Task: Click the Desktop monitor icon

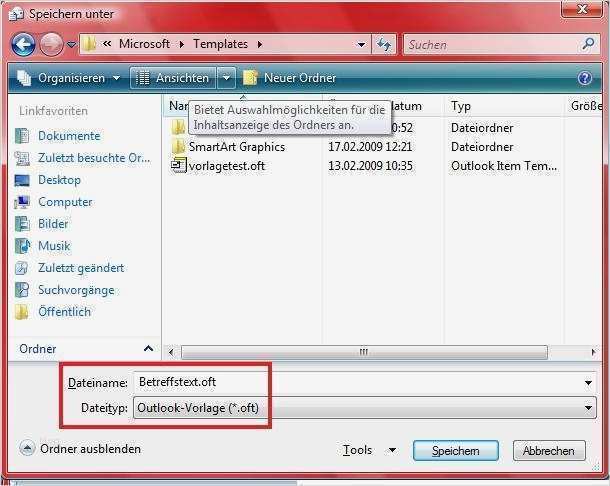Action: tap(22, 180)
